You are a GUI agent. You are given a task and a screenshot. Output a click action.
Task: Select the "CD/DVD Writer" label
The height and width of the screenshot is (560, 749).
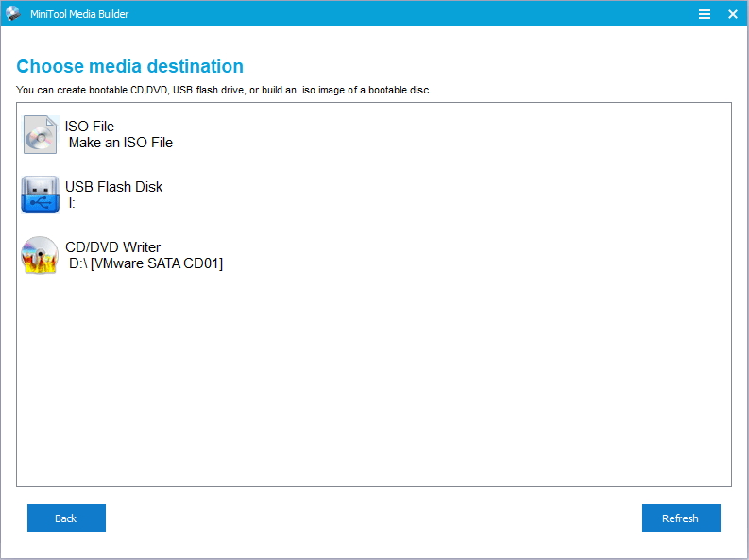pos(112,247)
